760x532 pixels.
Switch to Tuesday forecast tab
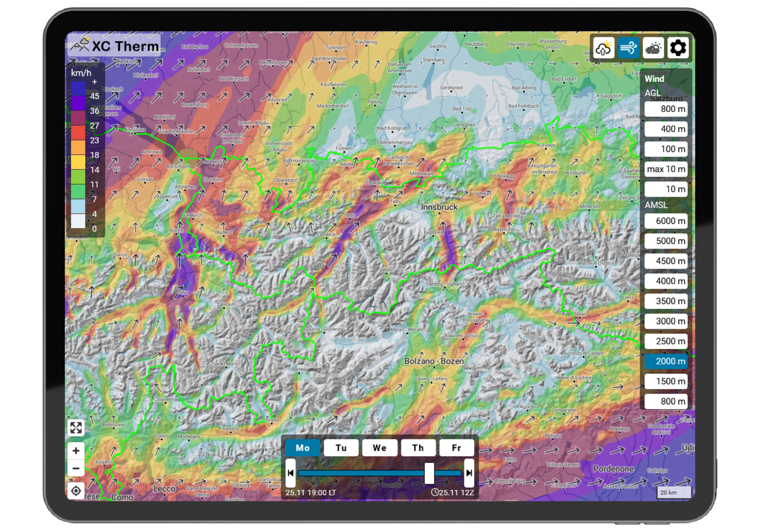click(x=341, y=448)
